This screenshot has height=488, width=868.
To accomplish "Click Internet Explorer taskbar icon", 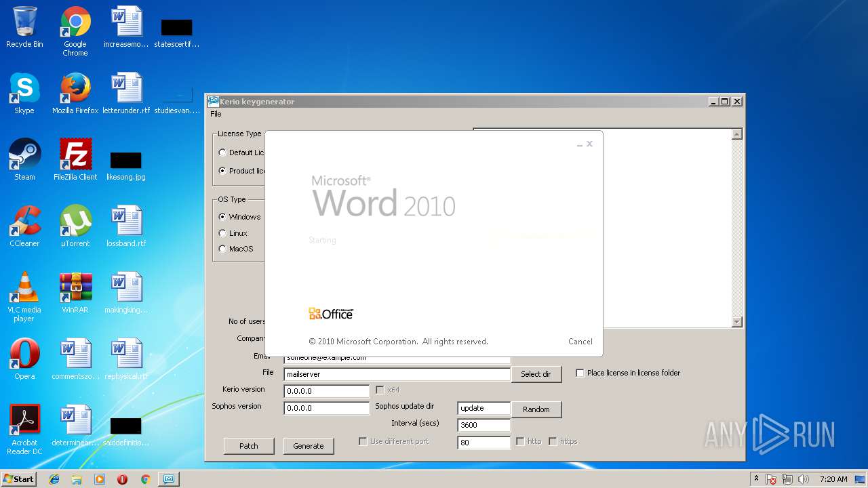I will [x=54, y=479].
